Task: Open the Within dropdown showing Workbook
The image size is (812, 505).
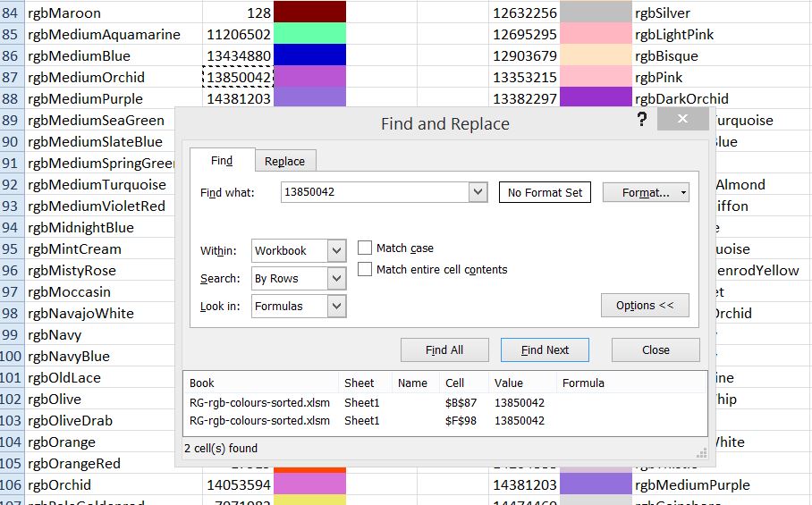Action: click(336, 251)
